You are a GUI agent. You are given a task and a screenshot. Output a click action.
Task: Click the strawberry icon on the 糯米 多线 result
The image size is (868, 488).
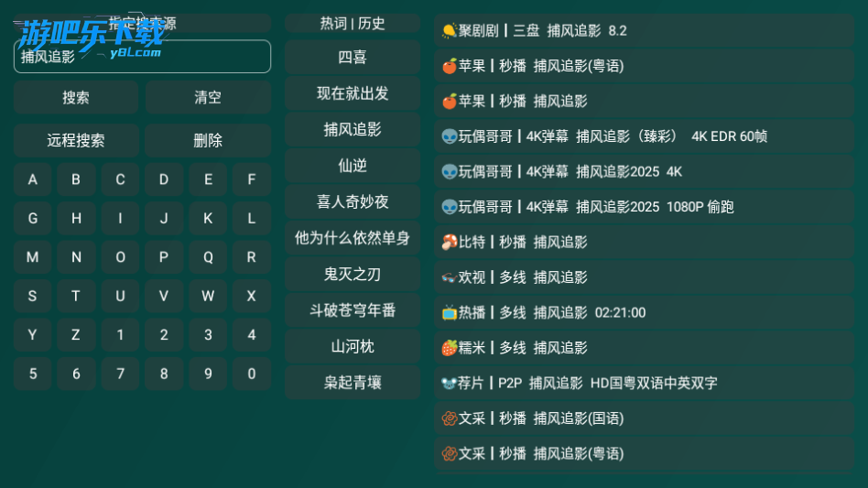(x=449, y=348)
